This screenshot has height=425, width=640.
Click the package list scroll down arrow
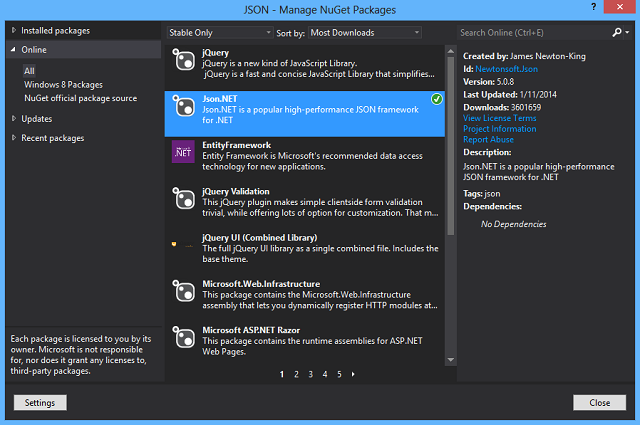click(451, 360)
